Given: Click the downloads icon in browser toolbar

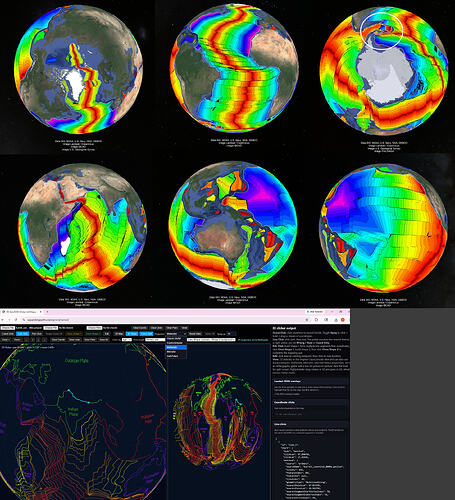Looking at the screenshot, I should click(x=336, y=320).
